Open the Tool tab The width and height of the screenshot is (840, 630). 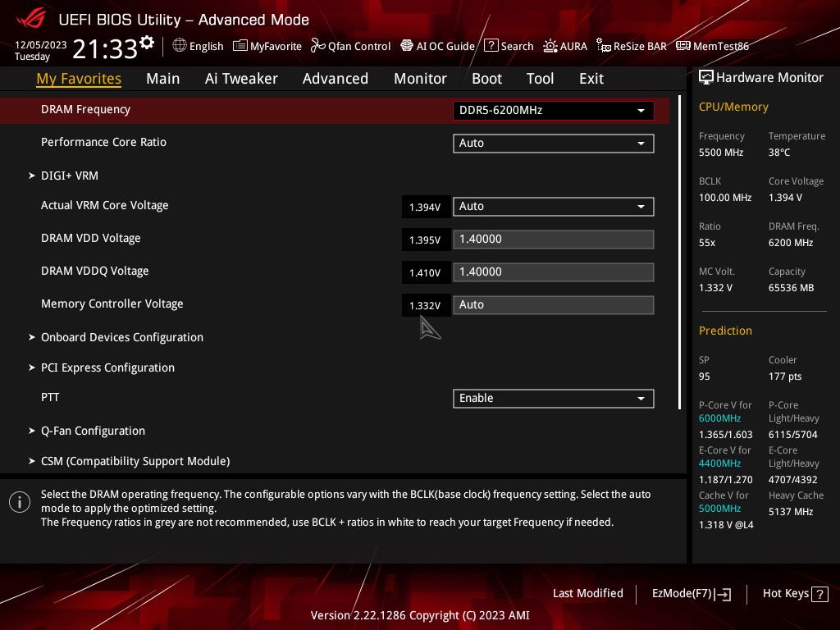click(540, 79)
